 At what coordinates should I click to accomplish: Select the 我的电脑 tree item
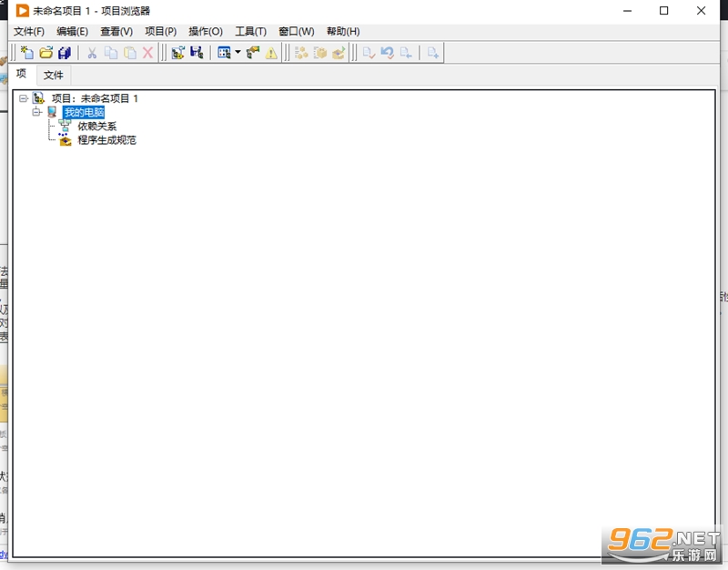point(84,112)
